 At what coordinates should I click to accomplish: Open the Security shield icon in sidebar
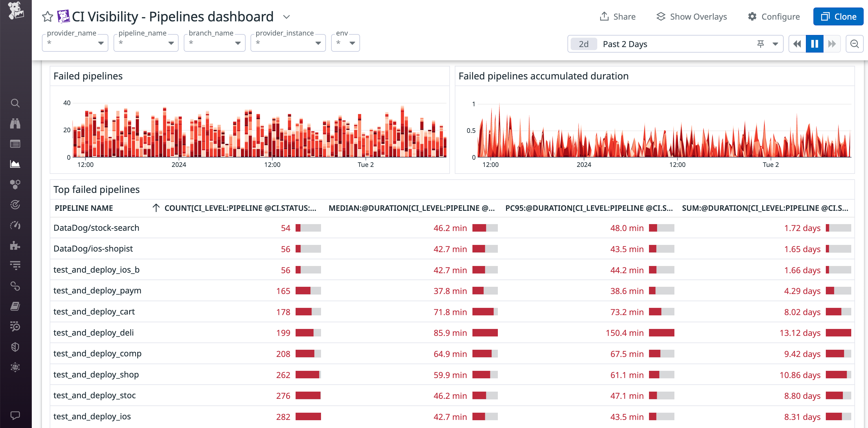point(15,347)
